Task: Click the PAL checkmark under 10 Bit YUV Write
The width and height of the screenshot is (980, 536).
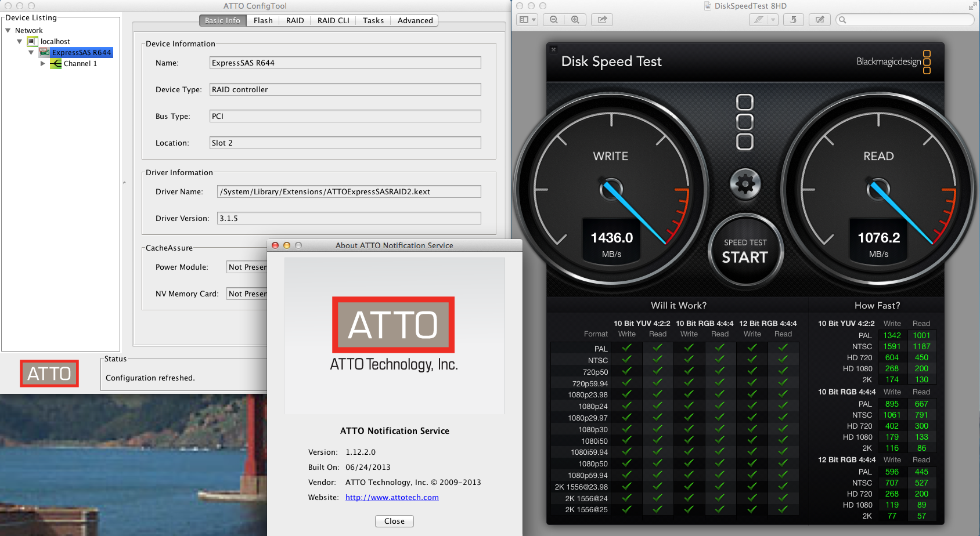Action: (627, 348)
